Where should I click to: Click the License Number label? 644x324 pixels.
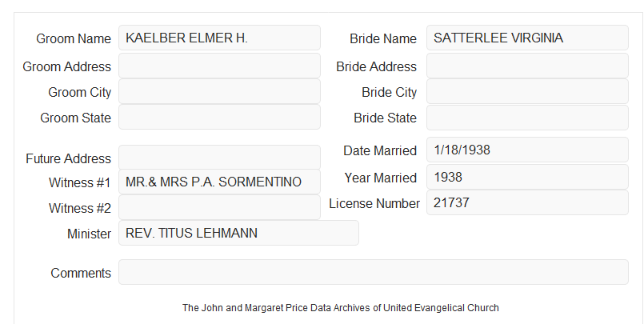click(374, 204)
